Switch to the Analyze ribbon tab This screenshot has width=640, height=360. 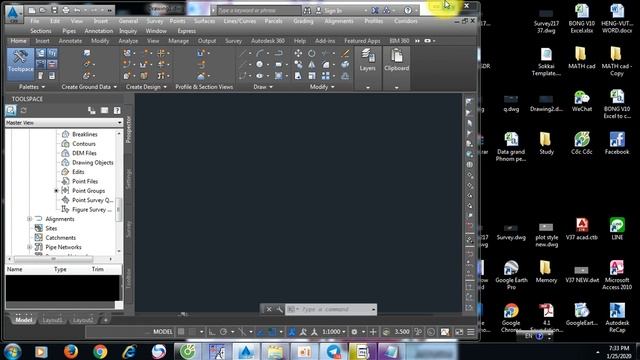click(128, 41)
